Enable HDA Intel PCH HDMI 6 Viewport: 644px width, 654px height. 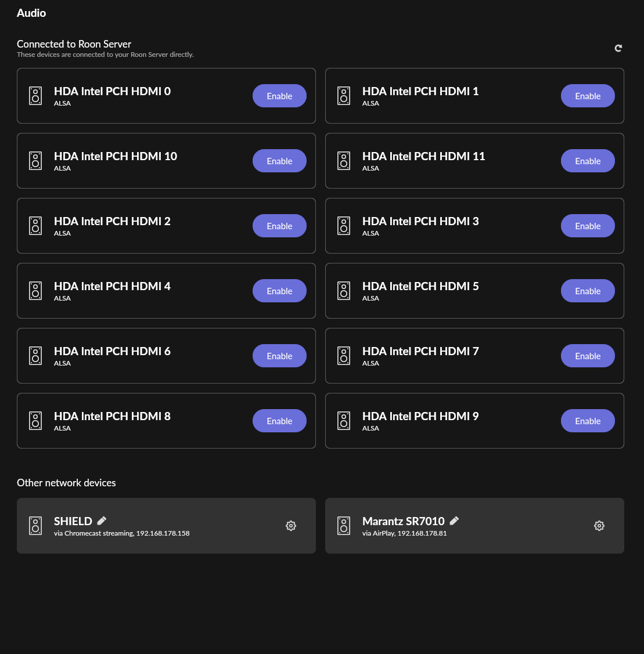tap(280, 356)
